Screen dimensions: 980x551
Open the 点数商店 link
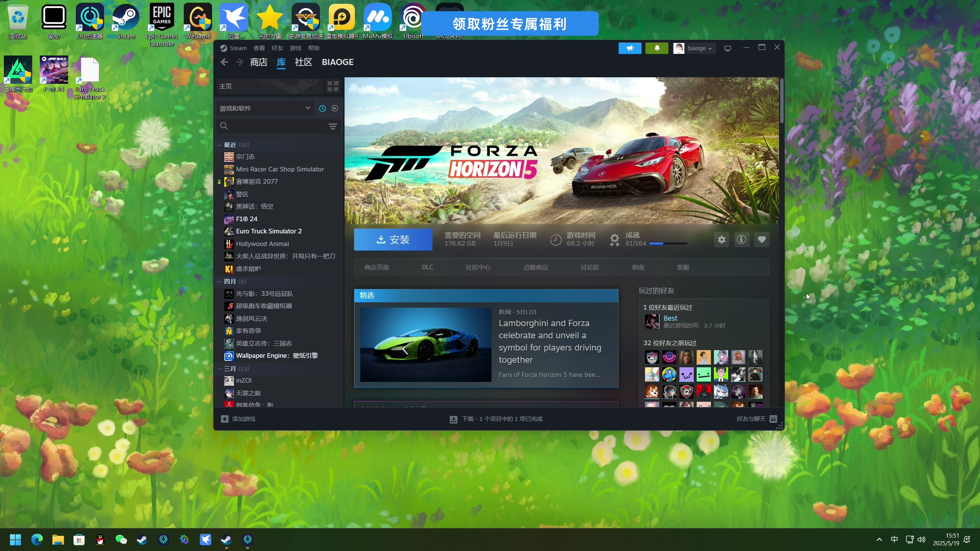click(x=536, y=267)
